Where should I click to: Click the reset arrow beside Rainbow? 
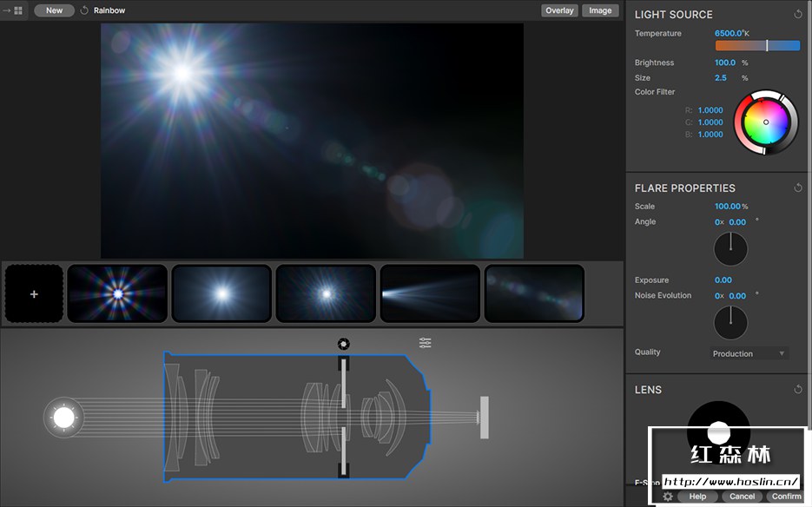[84, 10]
